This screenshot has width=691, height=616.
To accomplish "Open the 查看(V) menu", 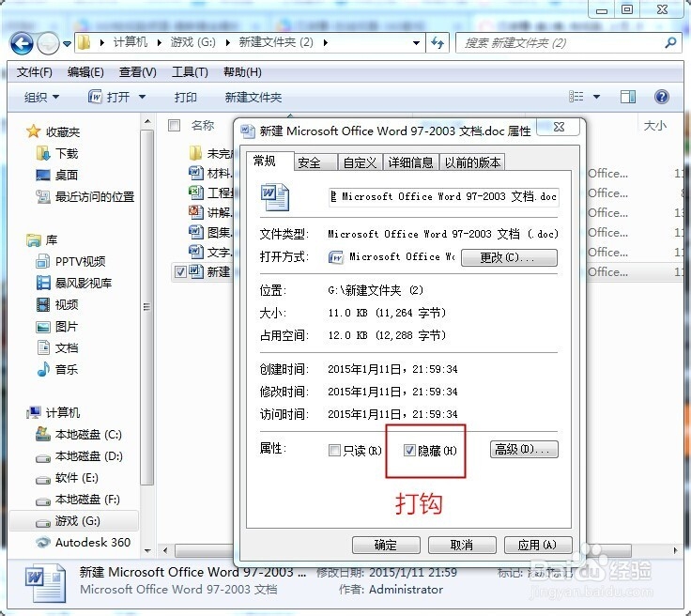I will [x=137, y=71].
